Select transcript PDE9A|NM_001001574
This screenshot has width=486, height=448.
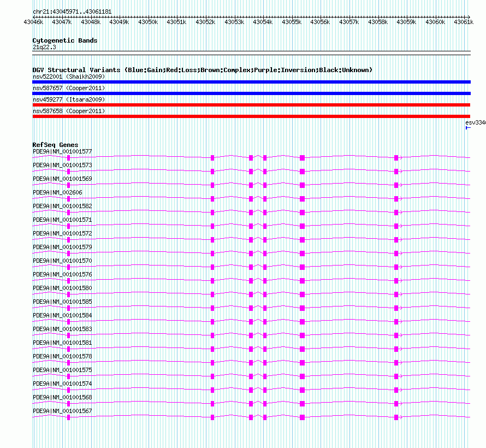coord(62,384)
